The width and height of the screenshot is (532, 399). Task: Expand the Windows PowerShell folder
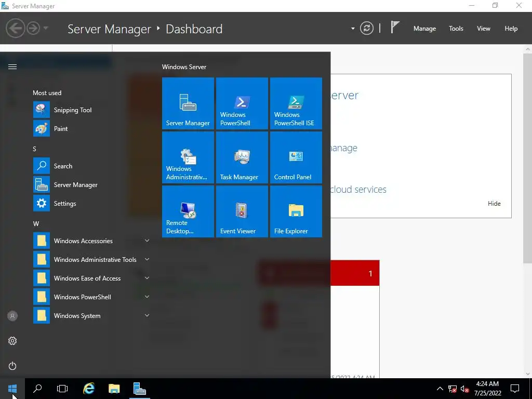pos(91,297)
